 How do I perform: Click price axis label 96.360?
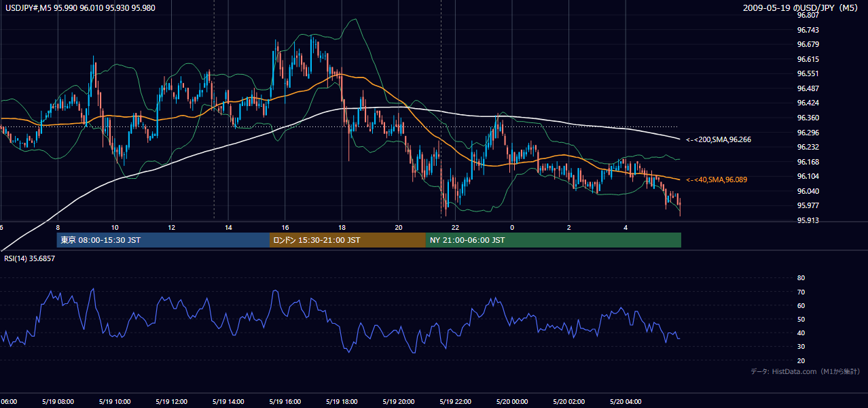click(x=808, y=118)
